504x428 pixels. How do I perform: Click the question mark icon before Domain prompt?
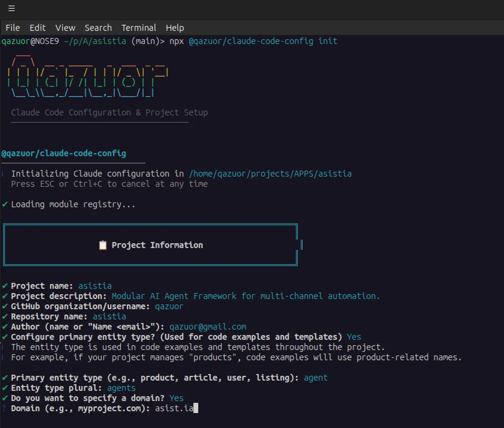point(4,408)
